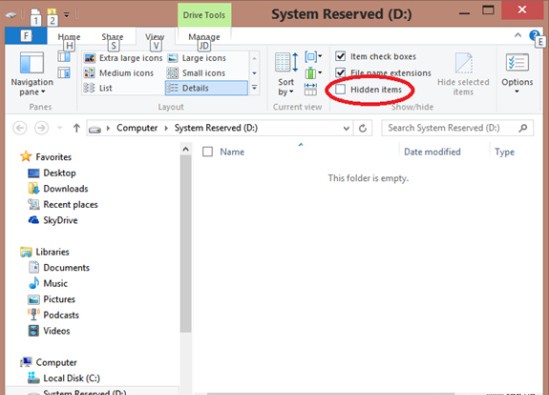Image resolution: width=549 pixels, height=395 pixels.
Task: Open the address bar history dropdown
Action: point(346,128)
